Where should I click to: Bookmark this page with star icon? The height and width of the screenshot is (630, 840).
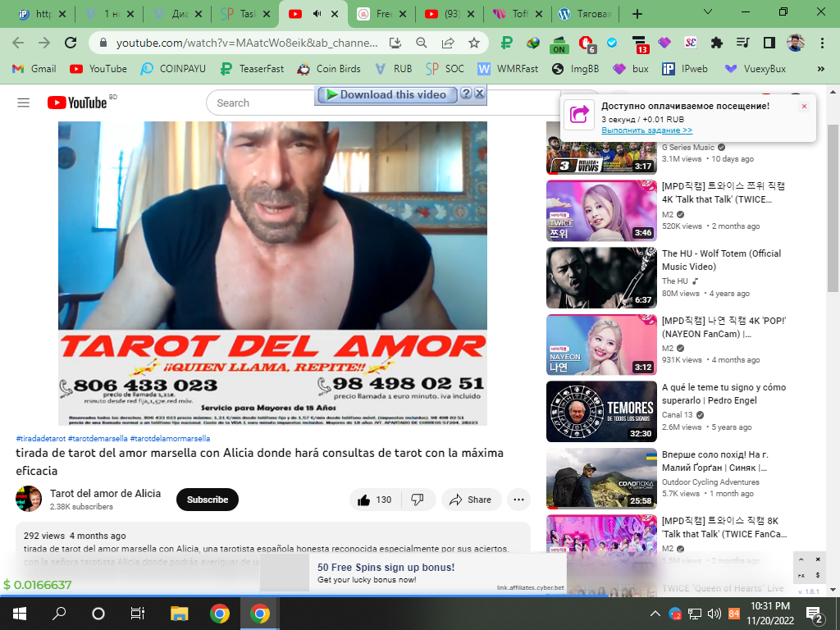(473, 43)
